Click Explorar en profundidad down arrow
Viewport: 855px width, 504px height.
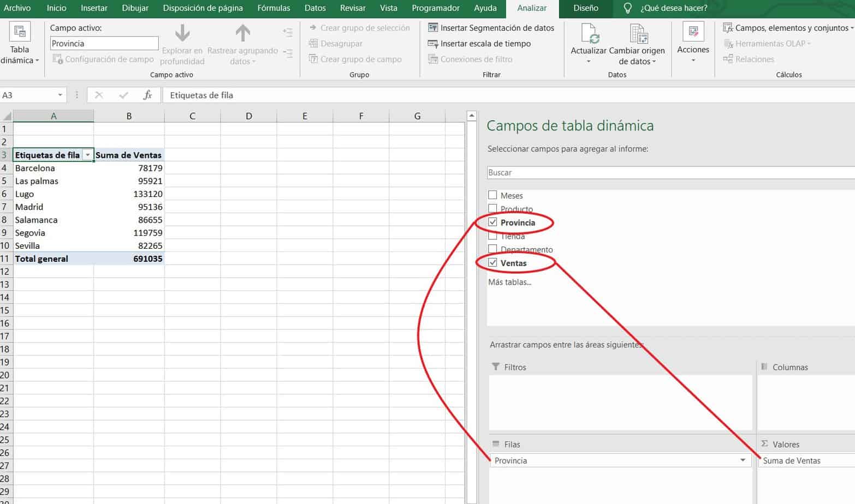(182, 33)
